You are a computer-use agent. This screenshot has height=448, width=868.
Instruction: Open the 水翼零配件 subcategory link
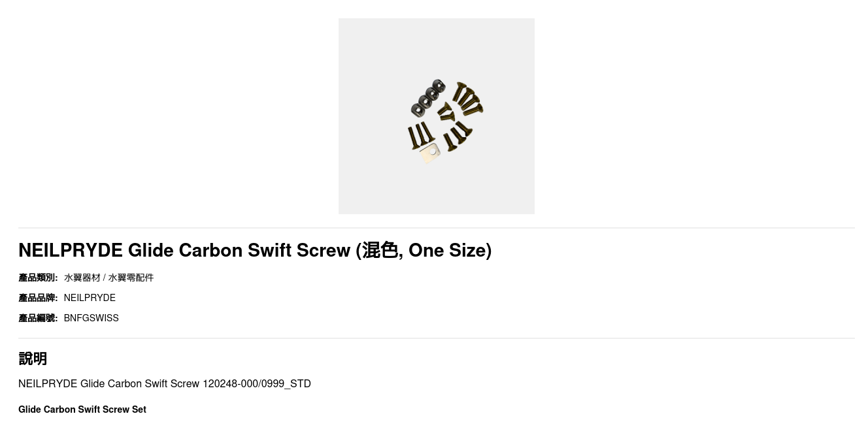pos(131,278)
